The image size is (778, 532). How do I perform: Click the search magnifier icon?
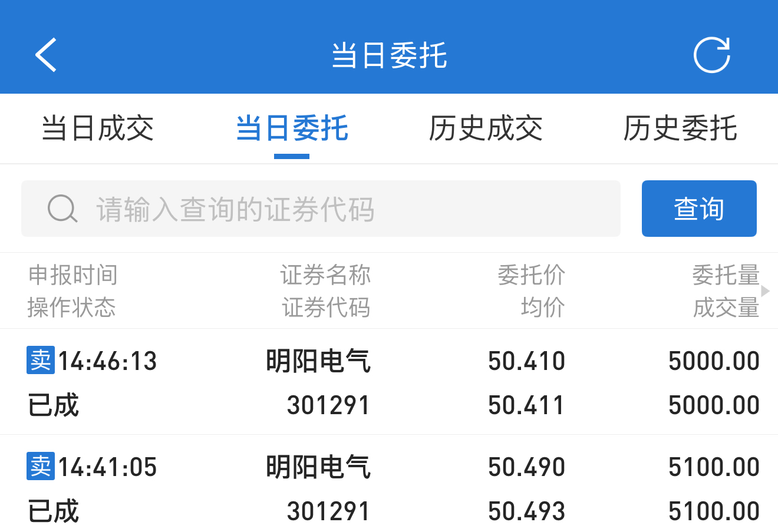(x=62, y=209)
